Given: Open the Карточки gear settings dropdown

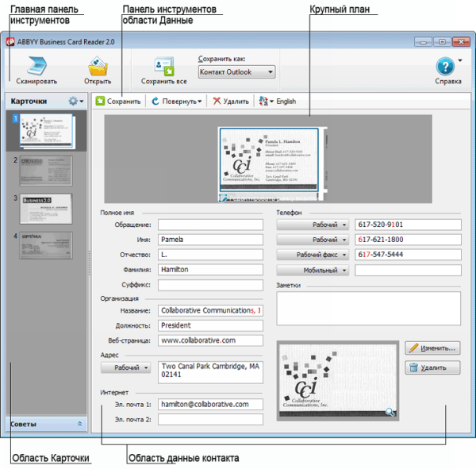Looking at the screenshot, I should pos(75,102).
